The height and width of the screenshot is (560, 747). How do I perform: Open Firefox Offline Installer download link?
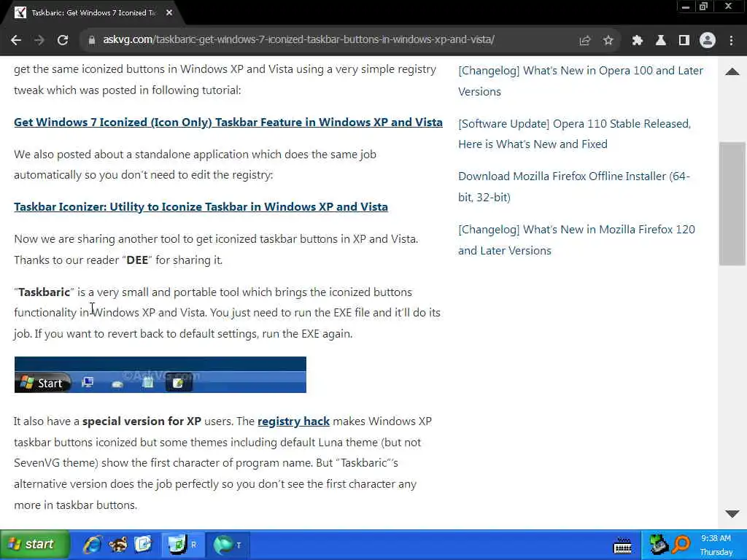(x=573, y=187)
